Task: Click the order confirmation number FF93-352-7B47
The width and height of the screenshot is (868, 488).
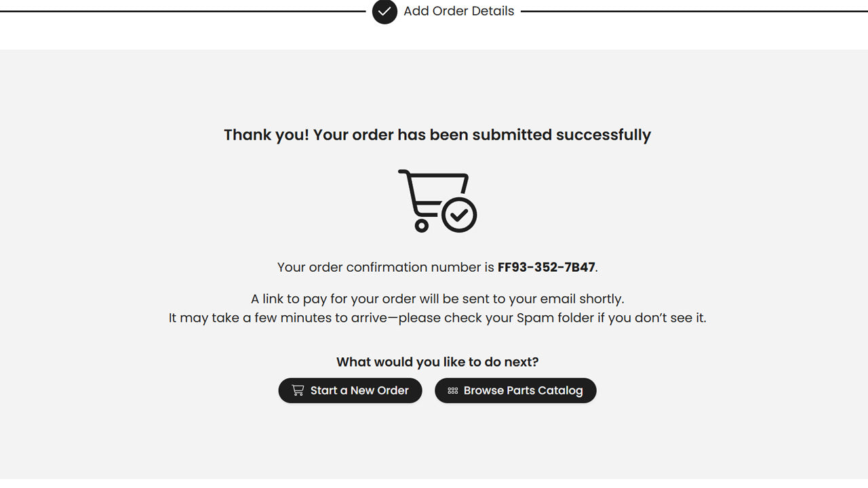Action: tap(546, 268)
